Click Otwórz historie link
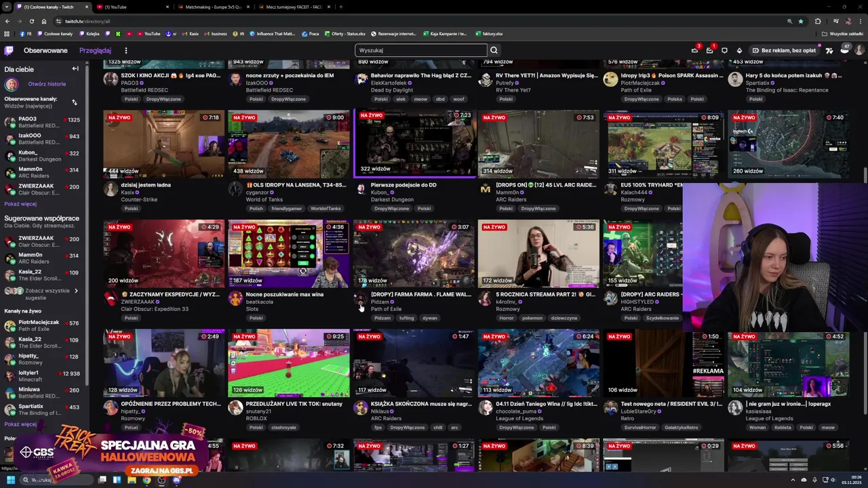This screenshot has height=488, width=868. point(47,84)
